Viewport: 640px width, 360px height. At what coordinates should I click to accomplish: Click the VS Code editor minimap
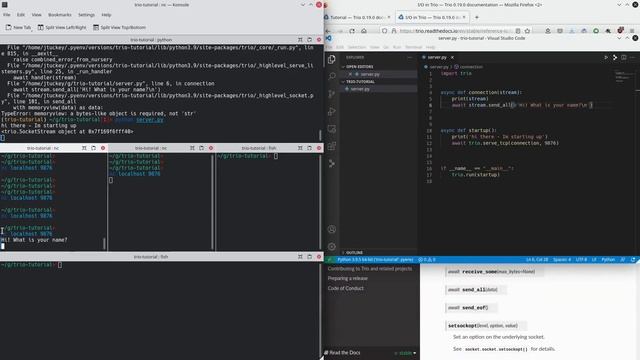(623, 76)
